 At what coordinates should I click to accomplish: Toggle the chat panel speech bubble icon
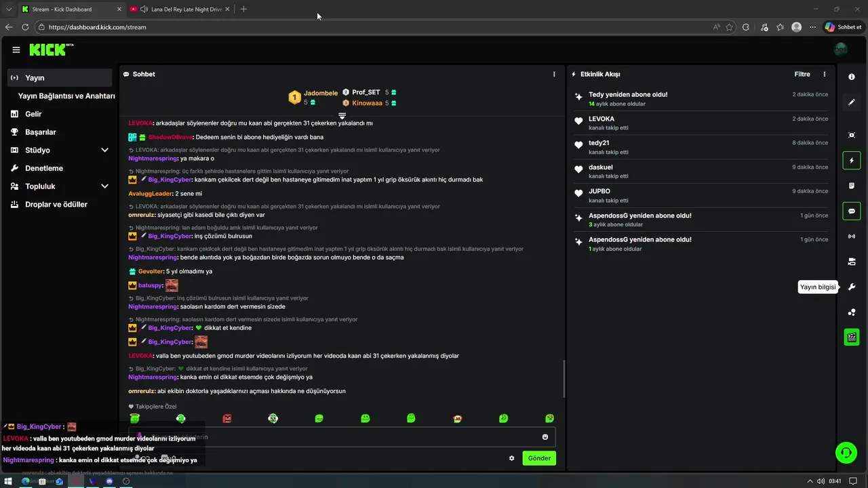(852, 211)
